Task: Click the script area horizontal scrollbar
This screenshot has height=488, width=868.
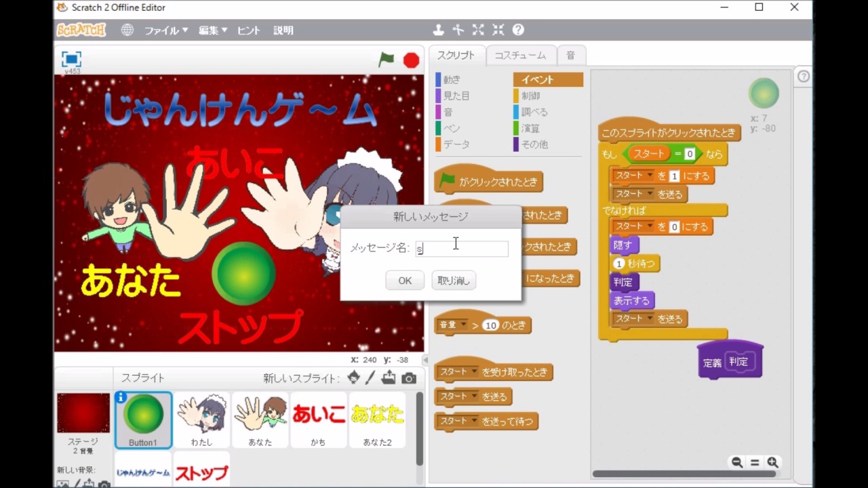Action: click(x=685, y=474)
